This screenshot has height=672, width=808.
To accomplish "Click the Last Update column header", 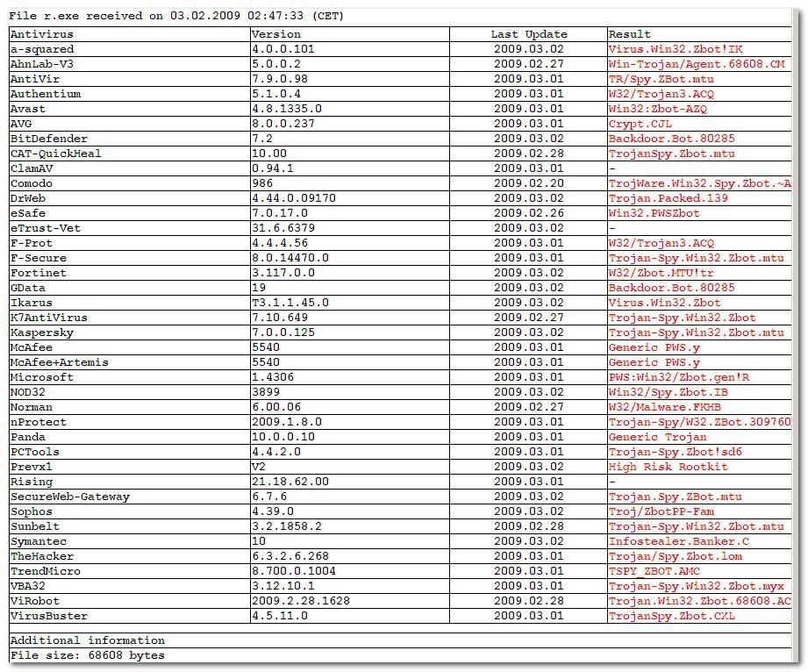I will 529,34.
